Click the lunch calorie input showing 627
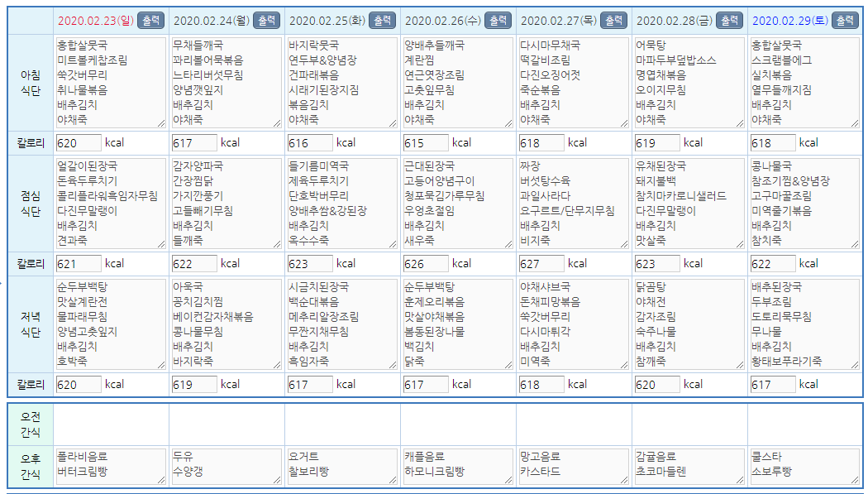This screenshot has height=494, width=868. click(x=541, y=264)
